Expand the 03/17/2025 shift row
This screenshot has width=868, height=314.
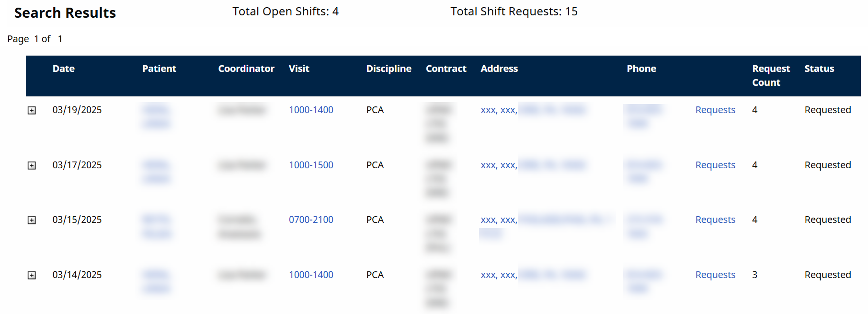[x=32, y=165]
